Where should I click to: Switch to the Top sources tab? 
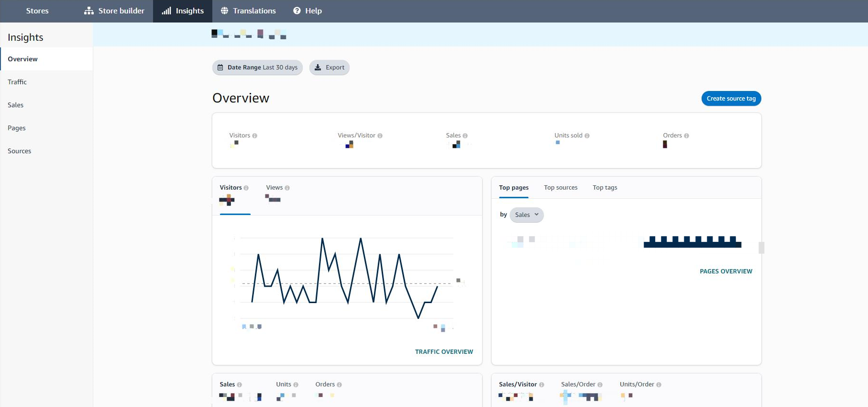(560, 188)
